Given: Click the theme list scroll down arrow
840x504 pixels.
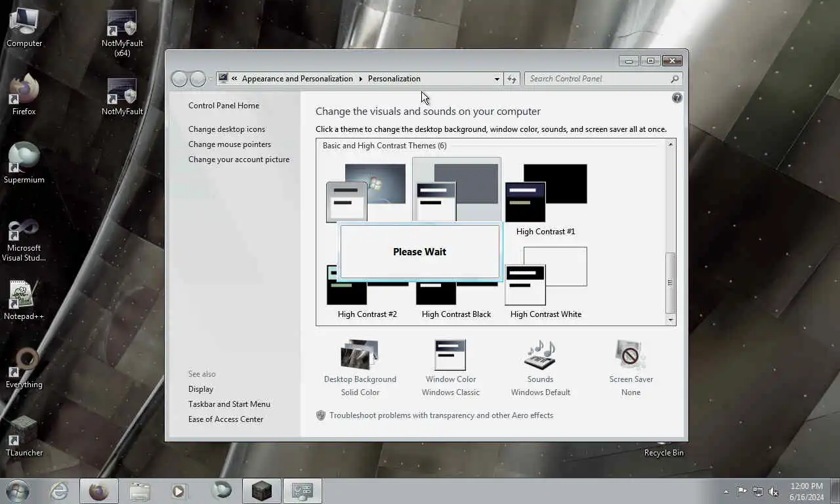Looking at the screenshot, I should 670,320.
